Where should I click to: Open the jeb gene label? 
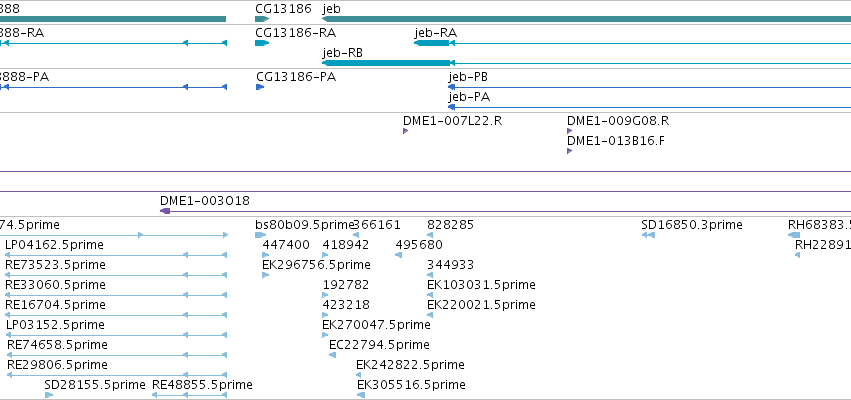click(x=332, y=9)
